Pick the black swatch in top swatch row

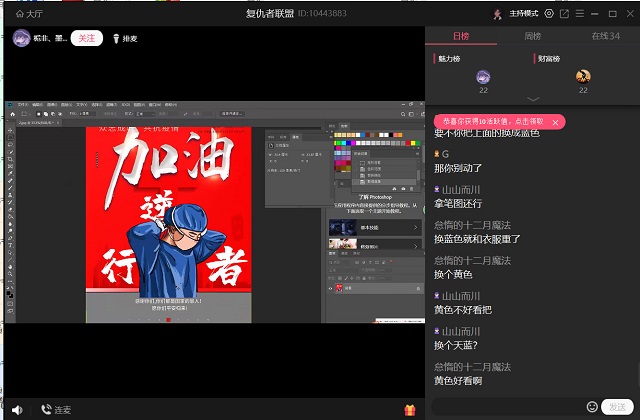point(391,135)
